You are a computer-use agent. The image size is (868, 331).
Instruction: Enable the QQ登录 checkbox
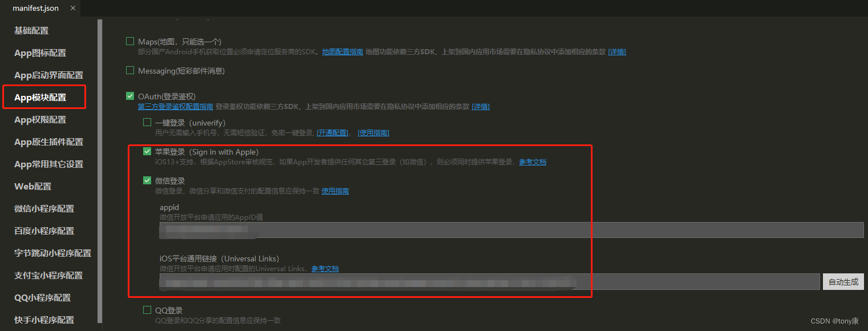click(147, 309)
